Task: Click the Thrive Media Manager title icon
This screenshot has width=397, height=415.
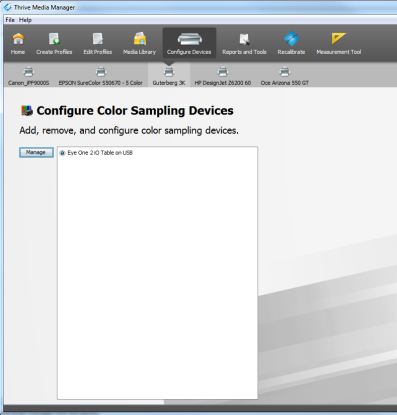Action: click(7, 7)
